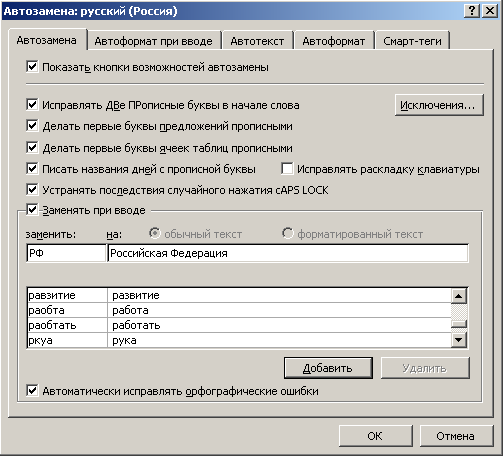Go to the Автоформат tab

[334, 41]
